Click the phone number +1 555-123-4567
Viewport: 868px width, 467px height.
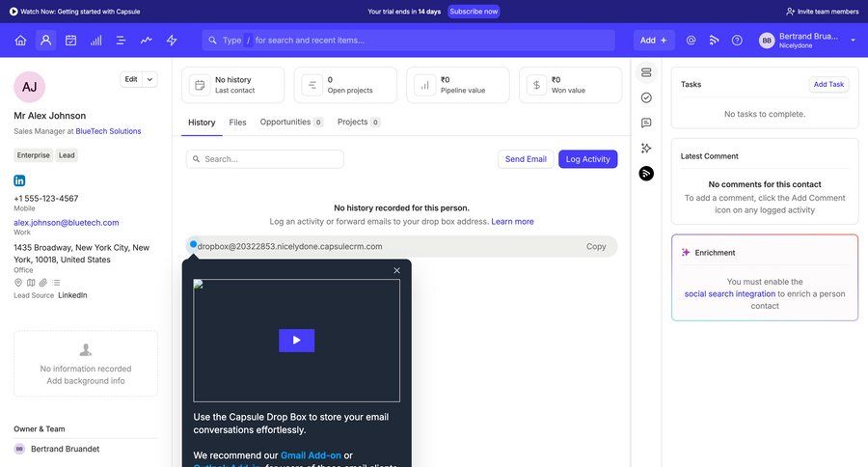point(46,199)
